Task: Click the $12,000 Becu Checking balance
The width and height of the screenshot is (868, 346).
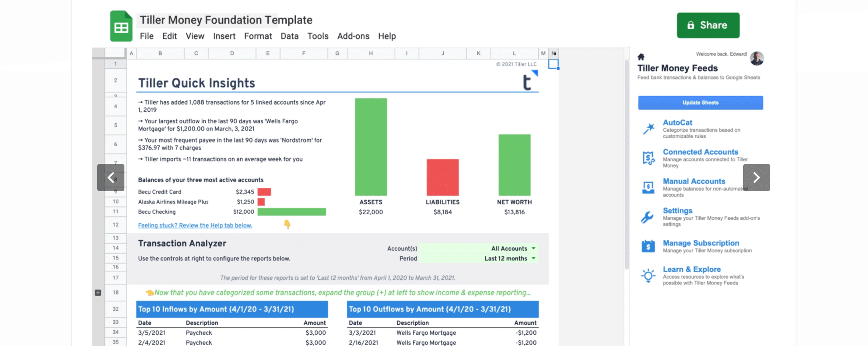Action: point(243,212)
